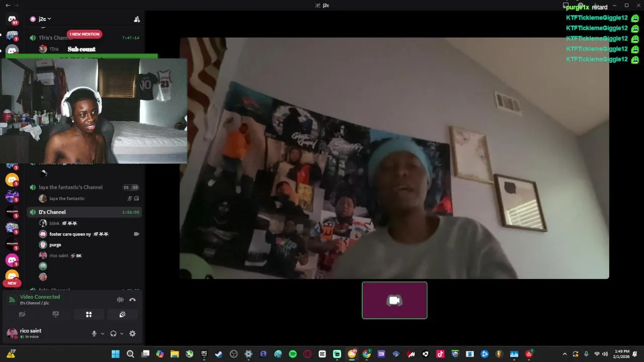Screen dimensions: 644x362
Task: Open clock showing 1:49 PM
Action: point(622,354)
